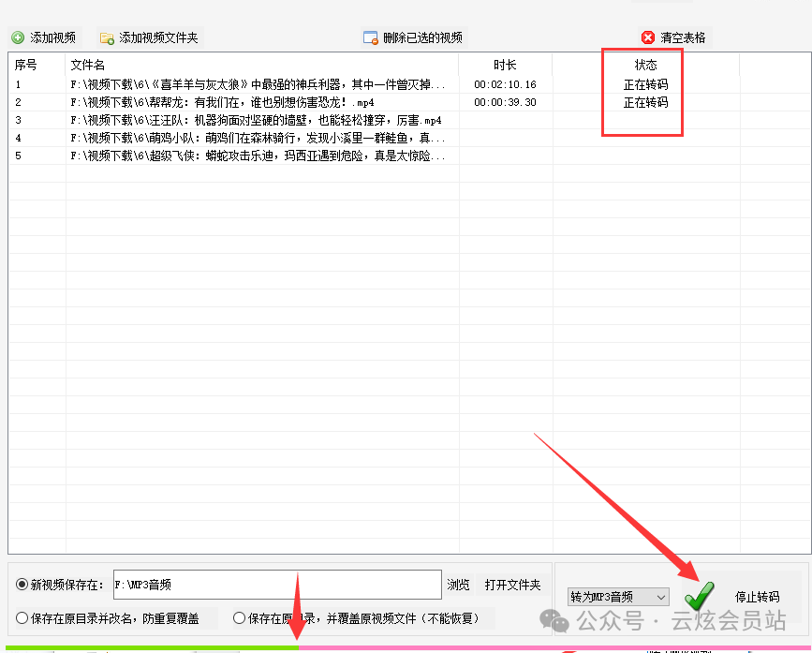Click the 浏览 browse button
The image size is (812, 653).
point(458,585)
